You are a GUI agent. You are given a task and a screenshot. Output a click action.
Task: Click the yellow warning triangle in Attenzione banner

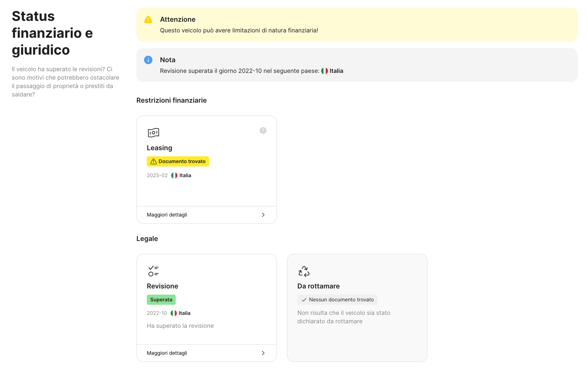(148, 20)
